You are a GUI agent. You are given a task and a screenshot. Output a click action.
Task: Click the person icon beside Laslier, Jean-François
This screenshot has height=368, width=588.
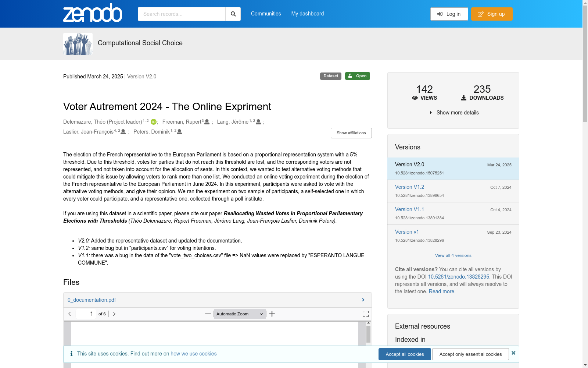[123, 132]
